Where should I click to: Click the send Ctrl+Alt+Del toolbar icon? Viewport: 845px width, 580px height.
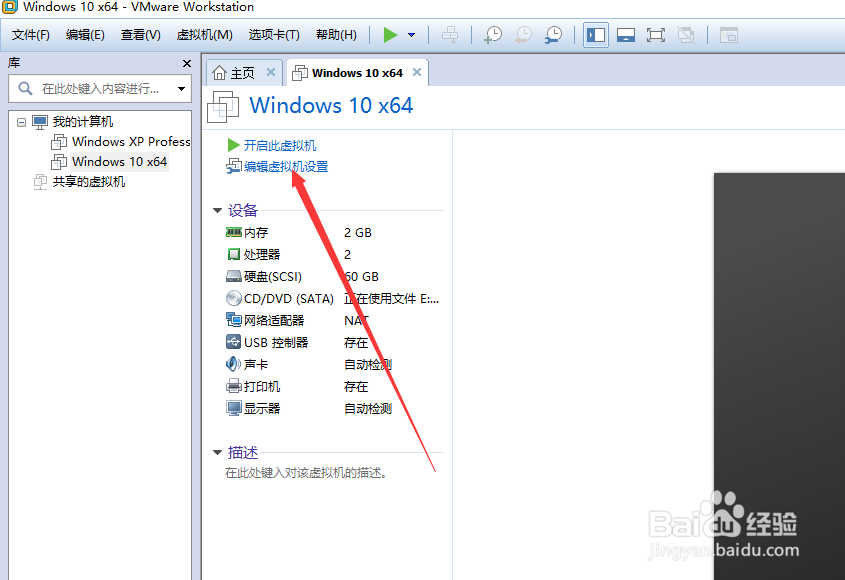click(450, 35)
